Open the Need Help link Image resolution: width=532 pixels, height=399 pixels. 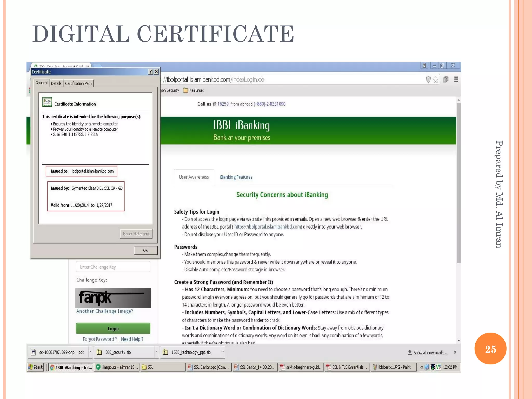(x=132, y=339)
